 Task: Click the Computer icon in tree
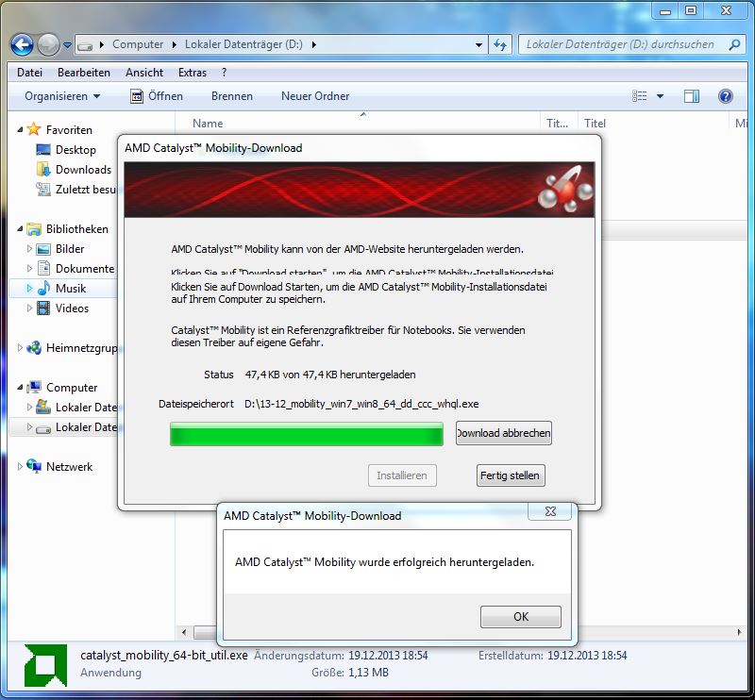(34, 387)
